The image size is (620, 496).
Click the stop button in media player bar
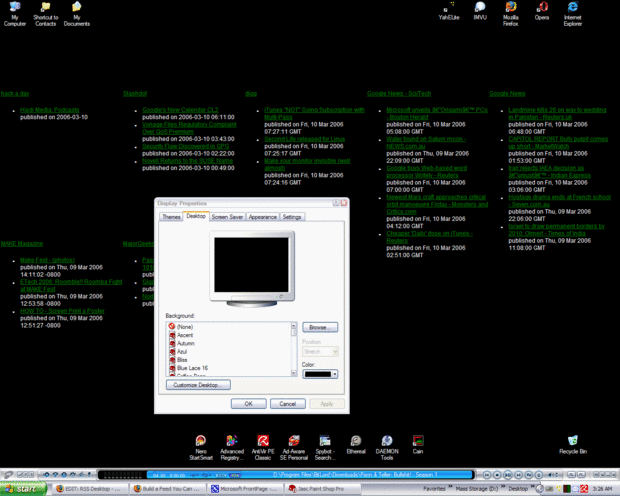pyautogui.click(x=497, y=475)
